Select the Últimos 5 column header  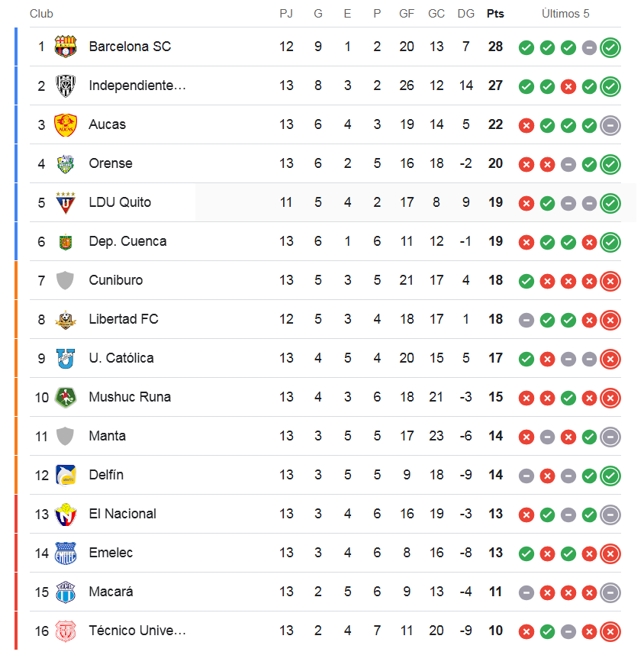click(x=565, y=14)
